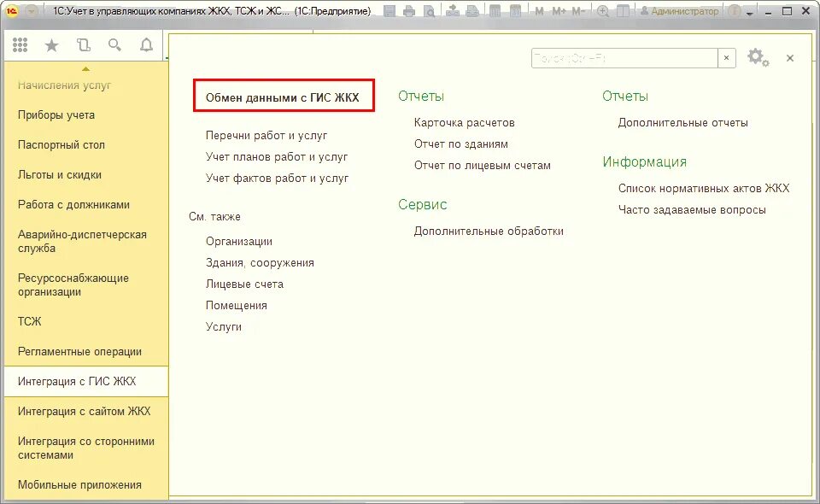Open menu settings gear icon
This screenshot has height=504, width=820.
click(x=758, y=57)
